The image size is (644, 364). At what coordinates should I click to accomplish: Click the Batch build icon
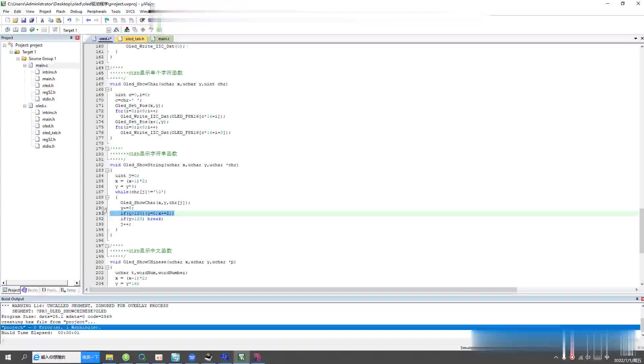(x=32, y=30)
